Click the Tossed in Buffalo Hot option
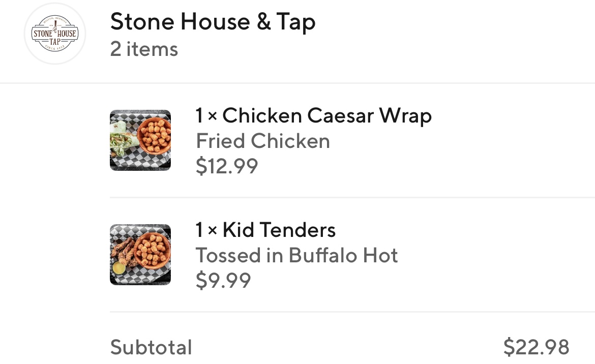Screen dimensions: 595x364 [296, 255]
